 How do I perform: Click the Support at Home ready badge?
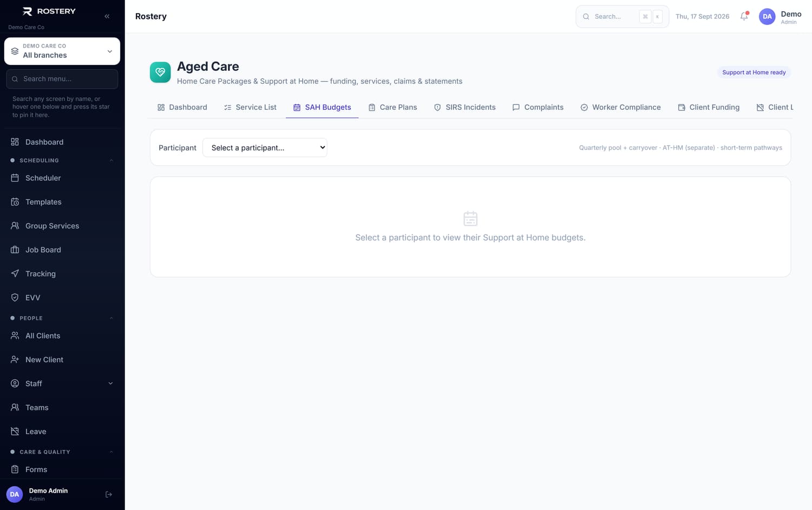(x=754, y=72)
